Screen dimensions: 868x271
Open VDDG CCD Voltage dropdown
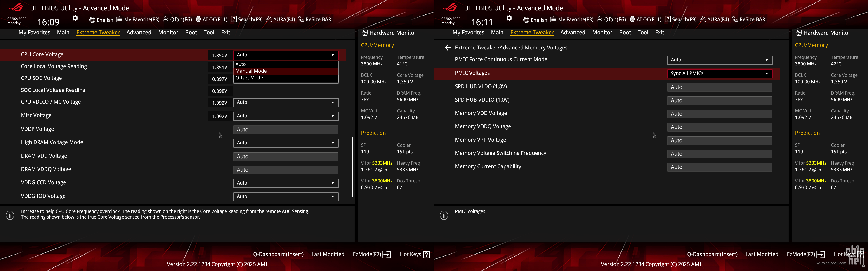click(286, 183)
